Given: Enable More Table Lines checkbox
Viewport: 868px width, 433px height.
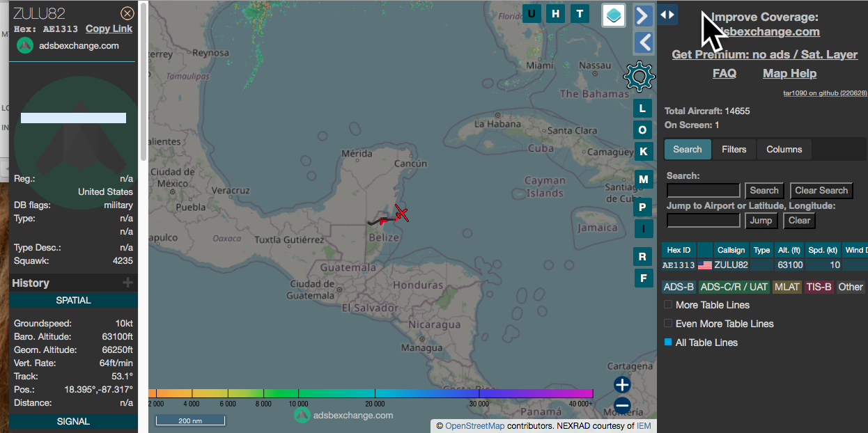Looking at the screenshot, I should point(668,305).
